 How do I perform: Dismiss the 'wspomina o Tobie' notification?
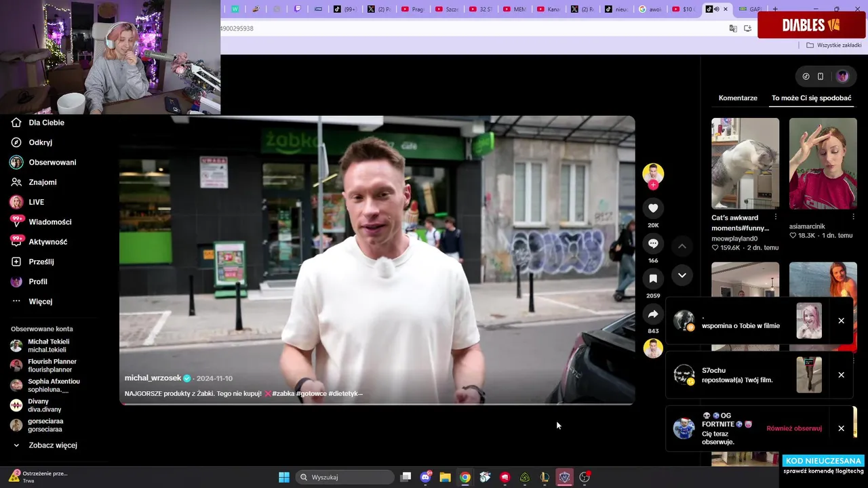841,321
